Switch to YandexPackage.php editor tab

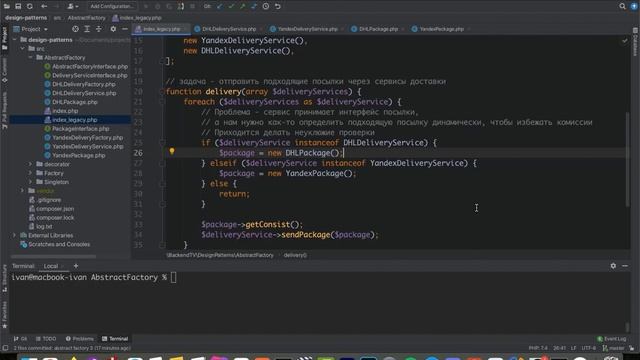coord(441,29)
